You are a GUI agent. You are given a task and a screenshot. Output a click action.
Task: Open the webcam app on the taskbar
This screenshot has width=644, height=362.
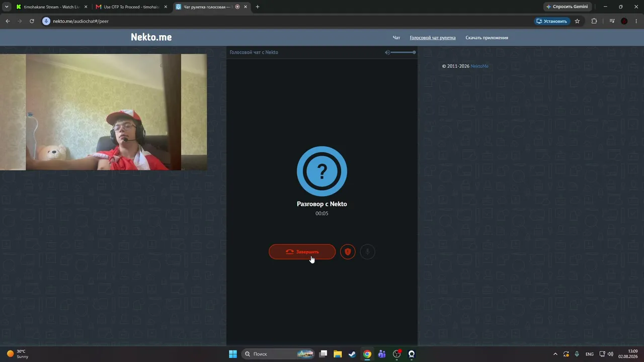click(412, 354)
